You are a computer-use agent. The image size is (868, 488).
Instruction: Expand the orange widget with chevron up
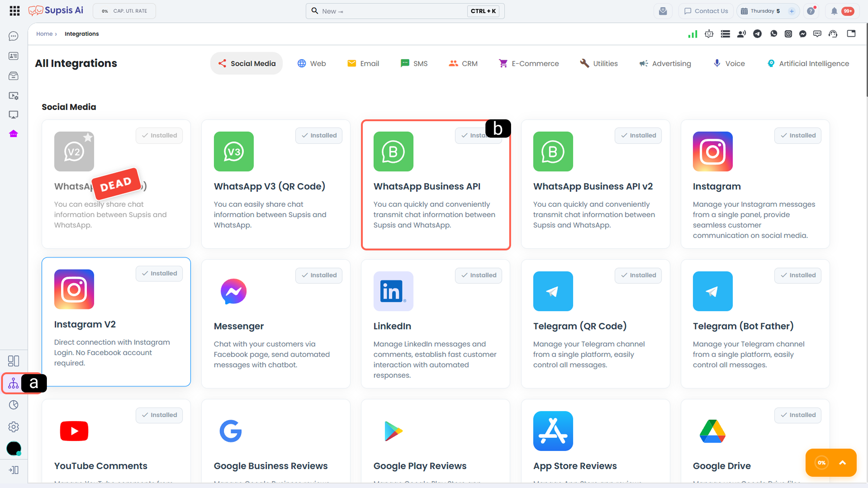click(x=842, y=463)
